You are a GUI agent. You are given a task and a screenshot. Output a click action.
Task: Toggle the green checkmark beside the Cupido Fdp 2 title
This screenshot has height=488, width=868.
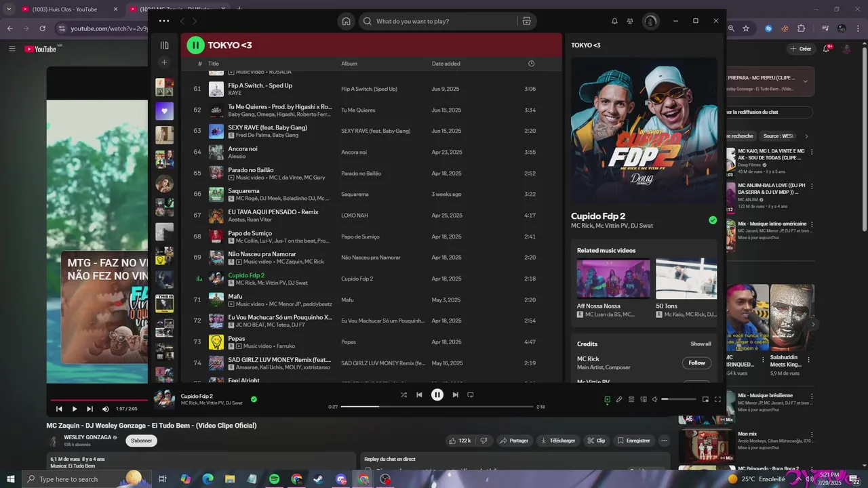[713, 220]
